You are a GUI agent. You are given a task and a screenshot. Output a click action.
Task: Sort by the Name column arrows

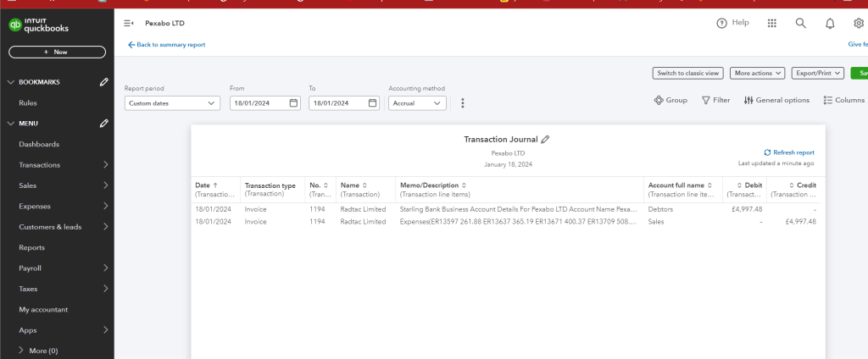(364, 185)
